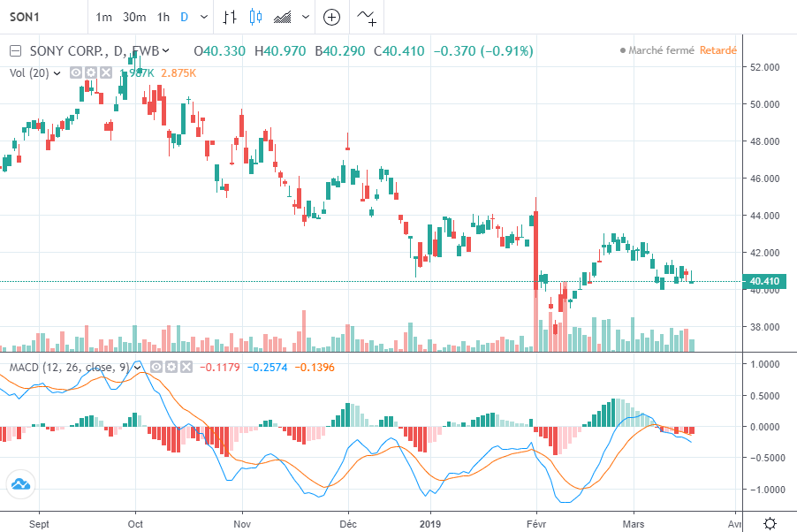Expand the time interval dropdown arrow
The width and height of the screenshot is (797, 532).
coord(205,17)
